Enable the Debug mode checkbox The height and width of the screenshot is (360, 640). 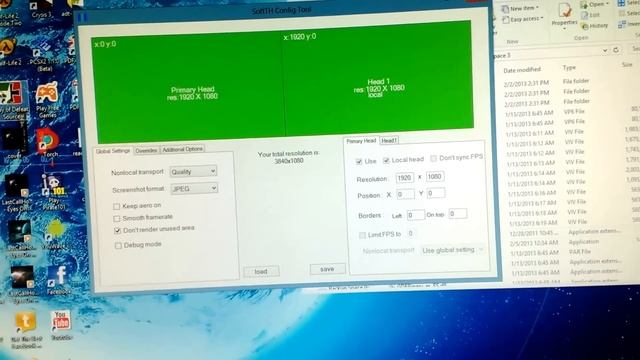click(x=118, y=245)
